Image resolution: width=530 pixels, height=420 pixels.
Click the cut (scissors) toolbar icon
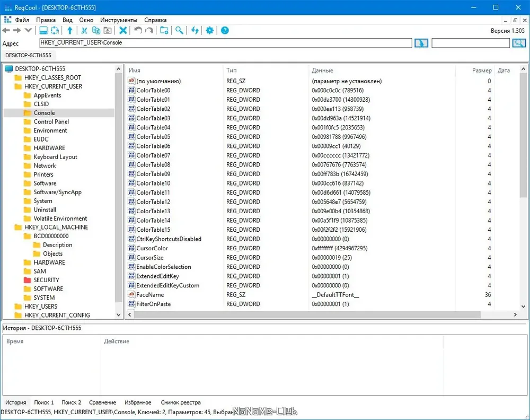point(84,30)
